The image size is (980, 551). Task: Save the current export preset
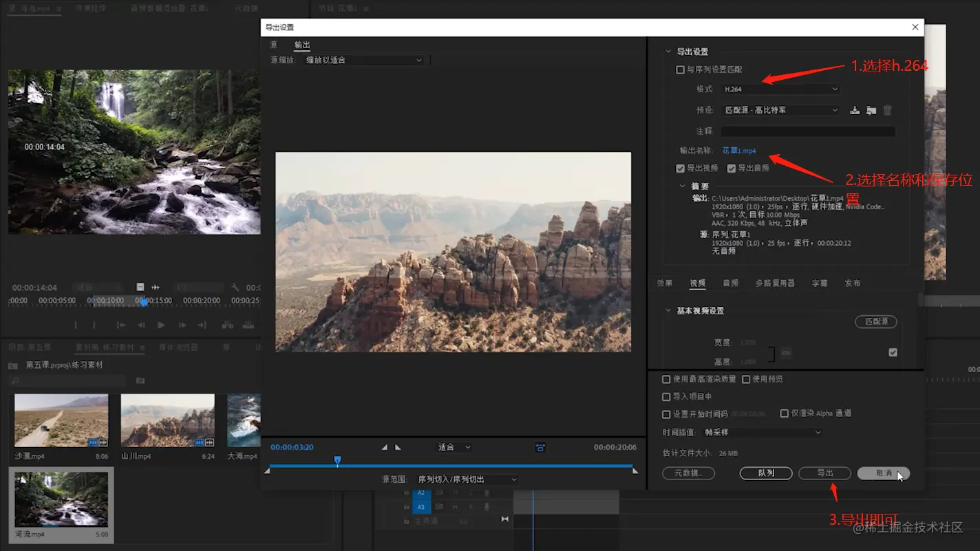point(855,110)
